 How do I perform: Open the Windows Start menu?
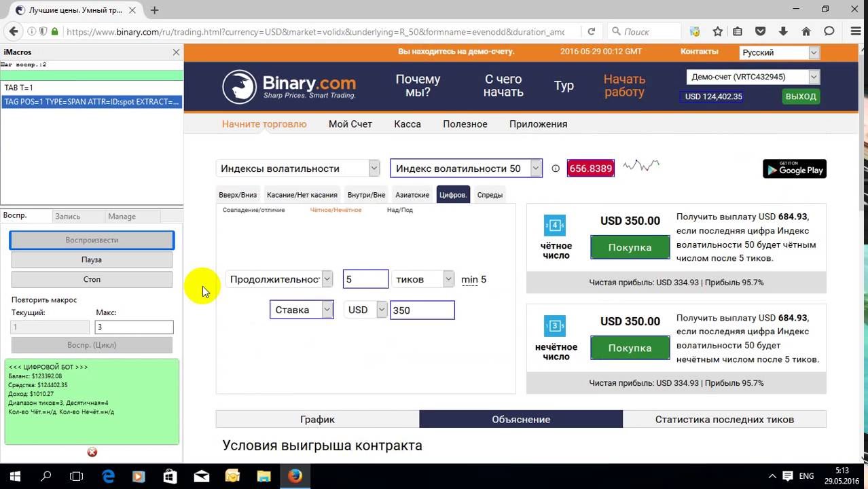pyautogui.click(x=15, y=477)
